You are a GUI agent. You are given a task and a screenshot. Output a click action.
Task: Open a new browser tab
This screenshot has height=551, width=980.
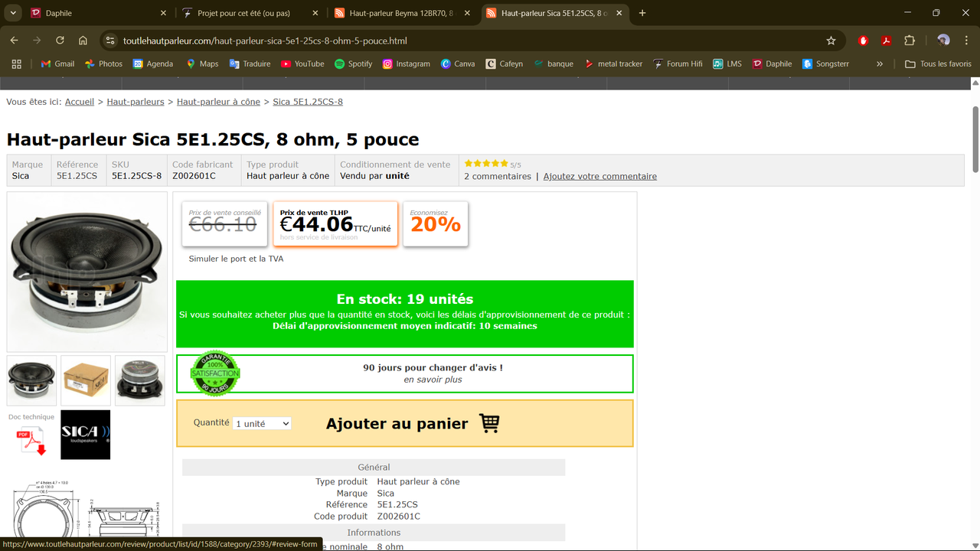[642, 13]
